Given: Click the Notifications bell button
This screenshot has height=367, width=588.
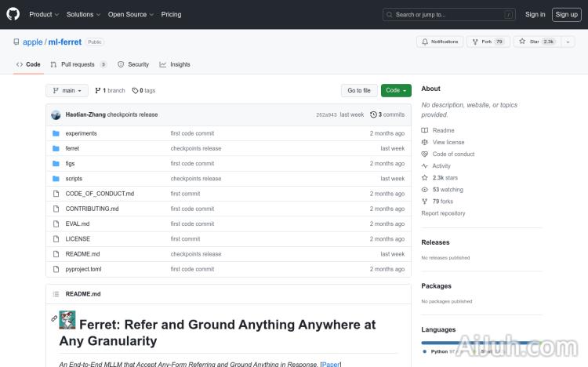Looking at the screenshot, I should point(440,42).
